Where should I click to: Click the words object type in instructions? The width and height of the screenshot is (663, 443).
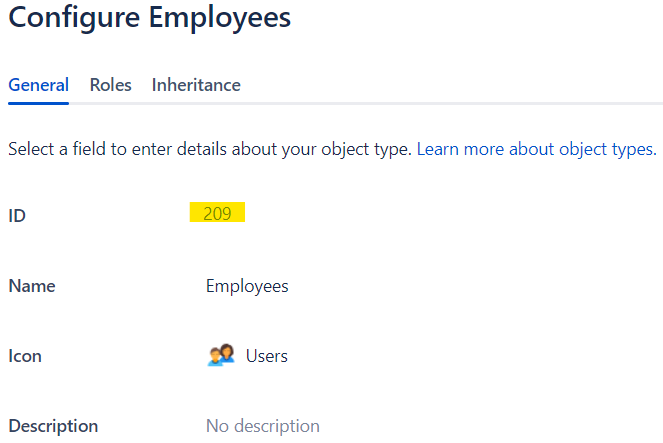[x=366, y=150]
